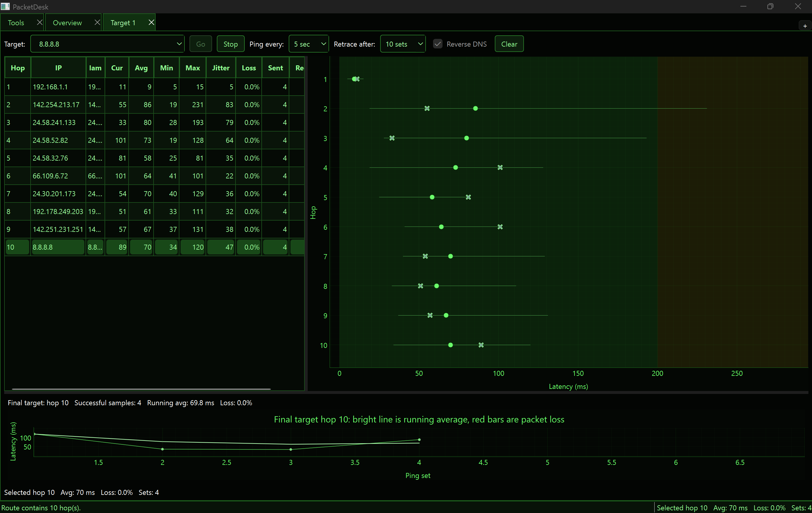
Task: Sort by the Hop column header
Action: [x=18, y=68]
